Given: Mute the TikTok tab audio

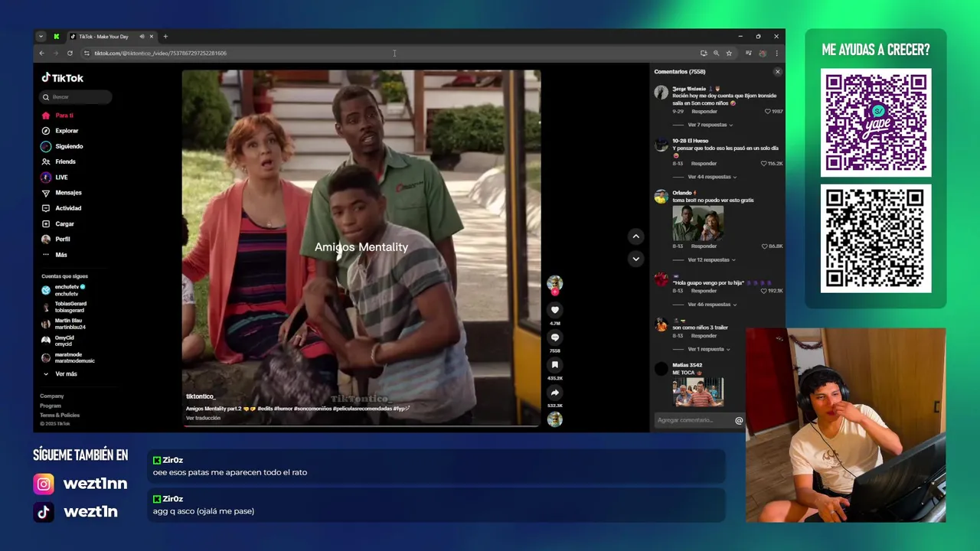Looking at the screenshot, I should 142,37.
